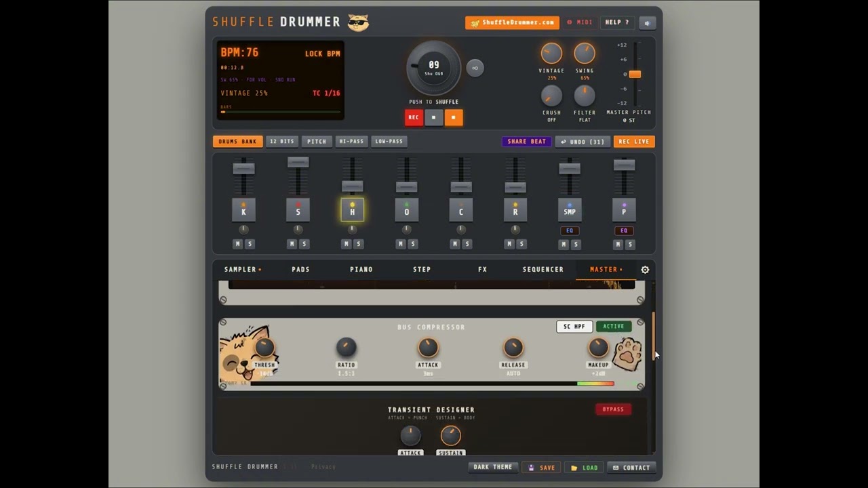Click the Share Beat button
The height and width of the screenshot is (488, 868).
(x=526, y=142)
